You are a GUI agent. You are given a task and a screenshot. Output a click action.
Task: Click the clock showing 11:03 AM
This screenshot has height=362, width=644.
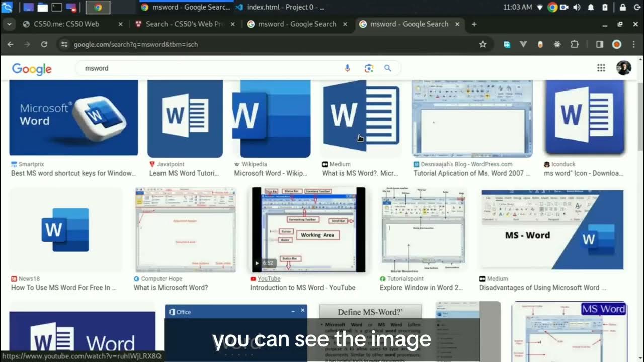518,7
